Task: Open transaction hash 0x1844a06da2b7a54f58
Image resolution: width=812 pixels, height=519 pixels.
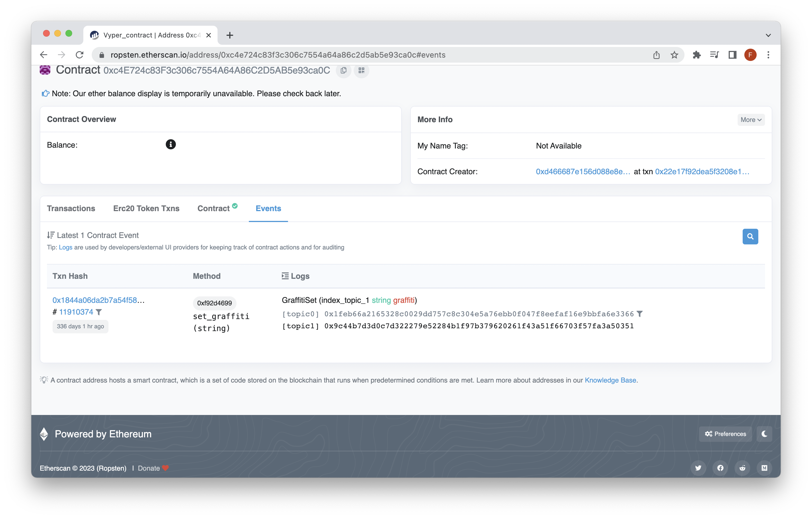Action: point(98,300)
